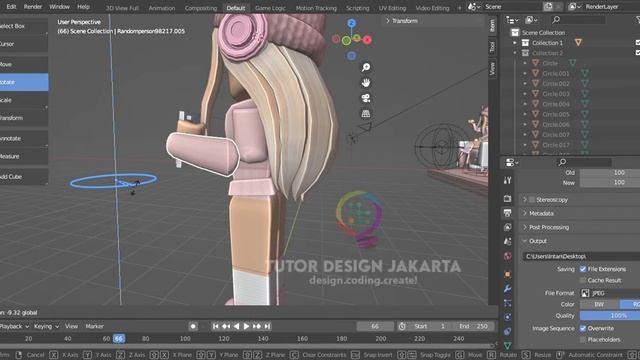This screenshot has width=640, height=360.
Task: Open the Keying dropdown in timeline
Action: coord(46,326)
